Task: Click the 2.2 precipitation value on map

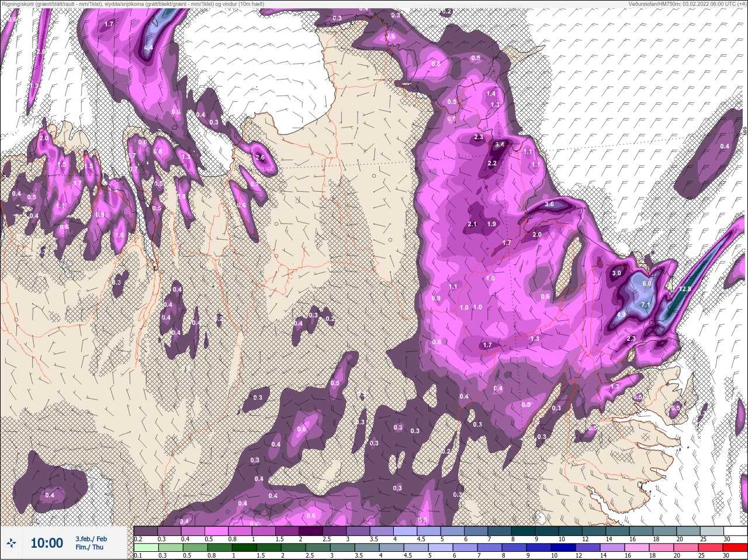Action: coord(491,163)
